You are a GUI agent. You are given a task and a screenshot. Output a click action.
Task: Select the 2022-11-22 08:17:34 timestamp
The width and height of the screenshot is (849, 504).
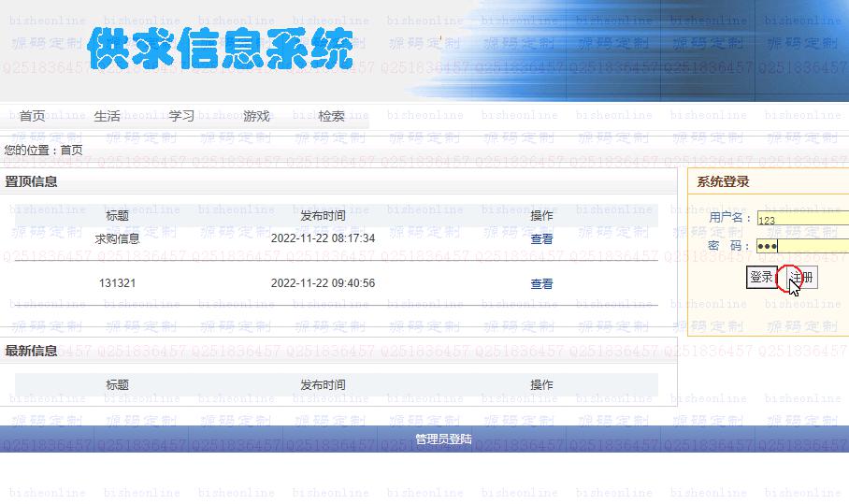click(x=324, y=238)
